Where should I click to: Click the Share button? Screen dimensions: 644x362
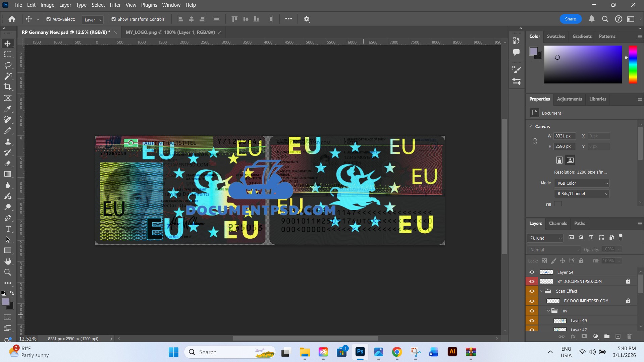[x=570, y=19]
